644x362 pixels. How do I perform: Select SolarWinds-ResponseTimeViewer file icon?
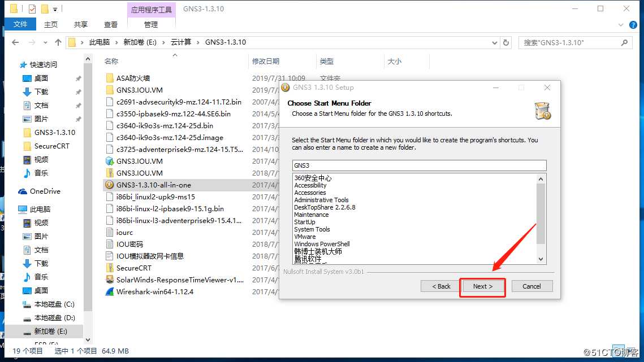[109, 280]
